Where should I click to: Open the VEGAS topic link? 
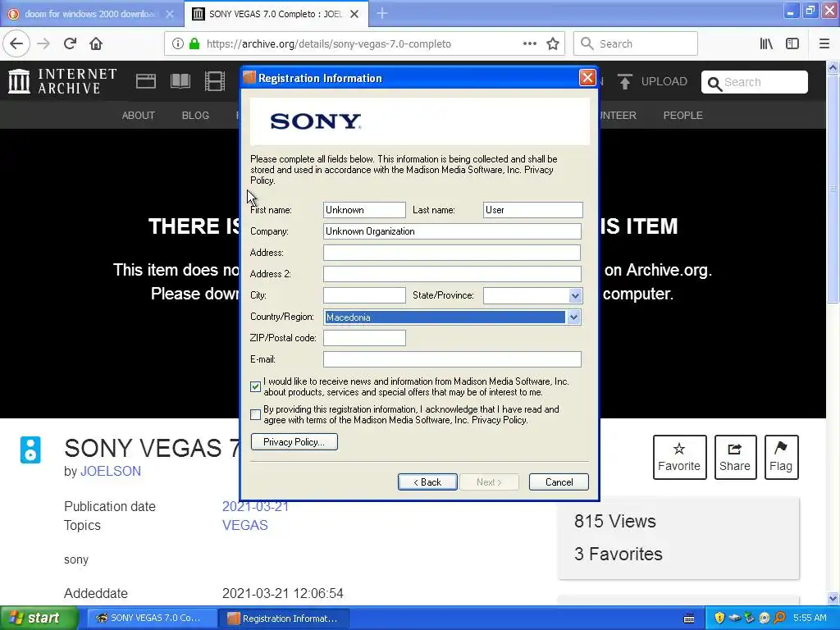[x=244, y=525]
